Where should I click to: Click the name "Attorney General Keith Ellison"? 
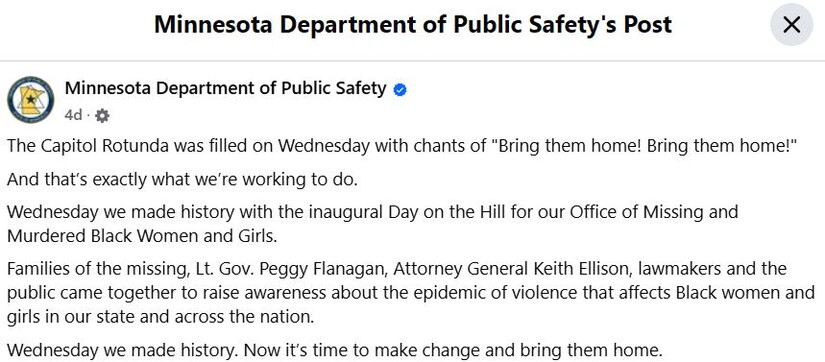pyautogui.click(x=512, y=269)
